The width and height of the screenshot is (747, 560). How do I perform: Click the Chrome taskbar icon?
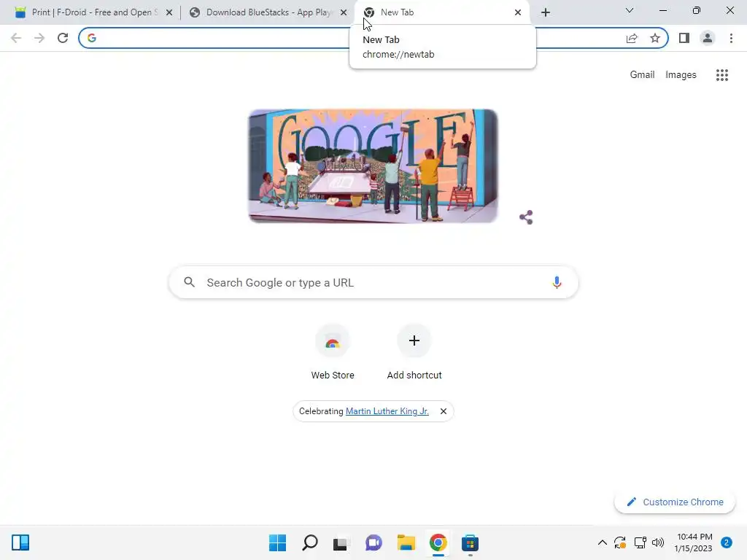pyautogui.click(x=438, y=542)
